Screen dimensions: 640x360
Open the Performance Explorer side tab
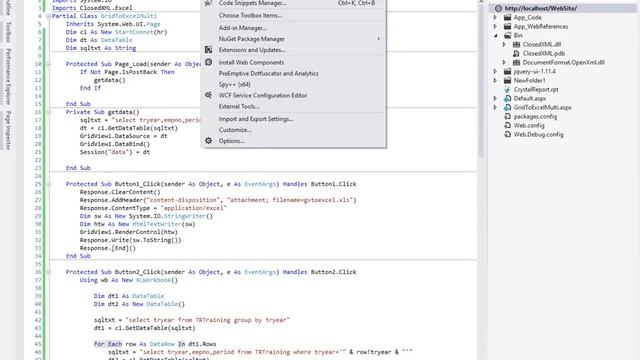8,76
